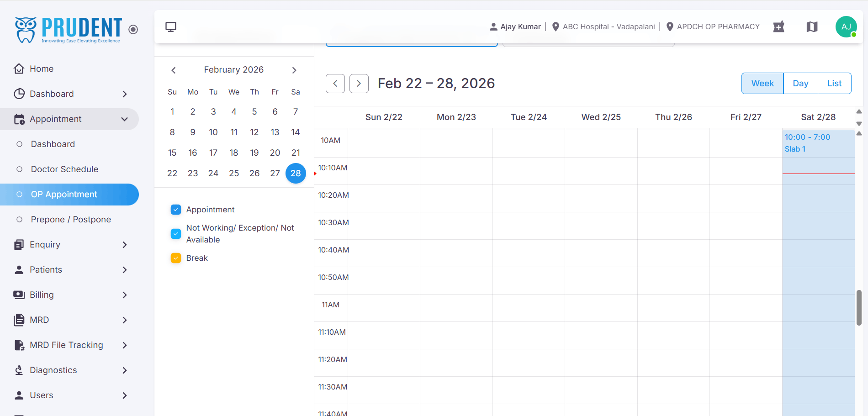Go to previous week in calendar

(x=335, y=84)
